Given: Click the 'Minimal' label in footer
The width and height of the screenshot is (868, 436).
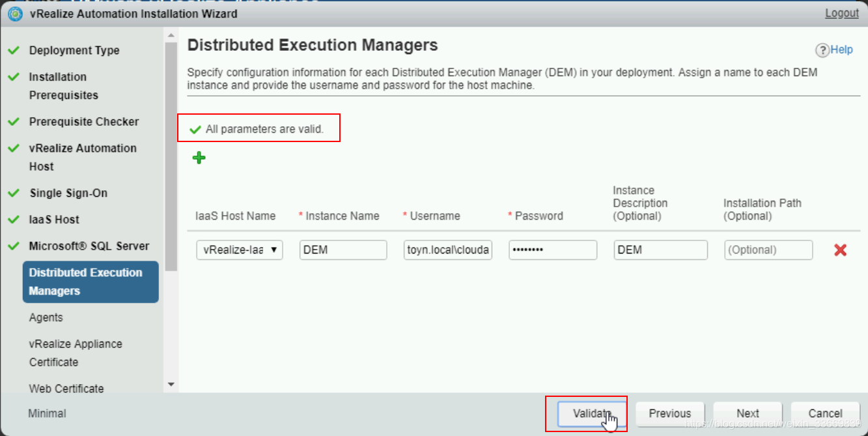Looking at the screenshot, I should point(47,413).
